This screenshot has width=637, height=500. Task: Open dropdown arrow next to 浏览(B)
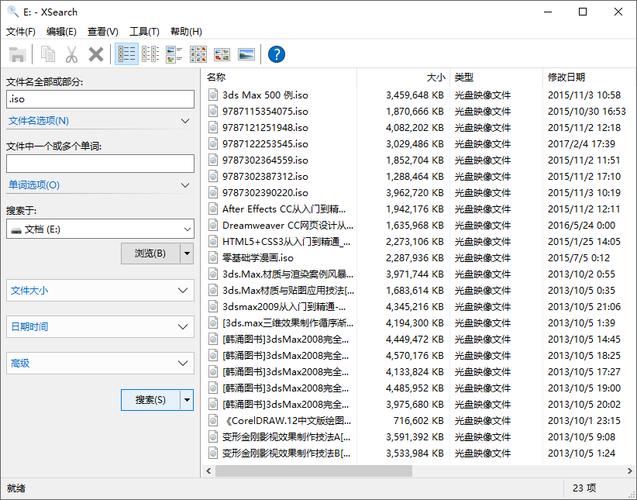click(x=187, y=253)
